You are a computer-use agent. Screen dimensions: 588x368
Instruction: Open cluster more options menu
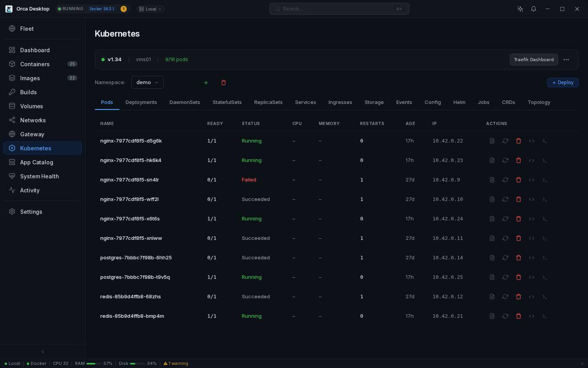click(x=566, y=60)
